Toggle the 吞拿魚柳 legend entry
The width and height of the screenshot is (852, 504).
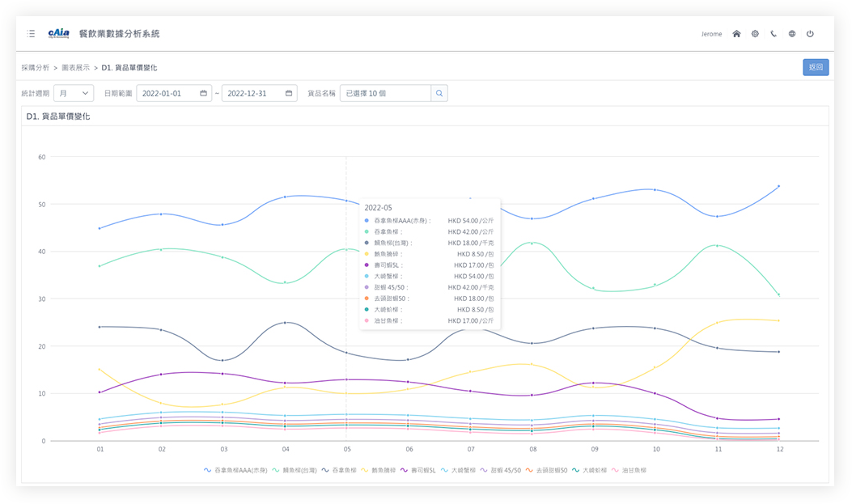tap(338, 470)
